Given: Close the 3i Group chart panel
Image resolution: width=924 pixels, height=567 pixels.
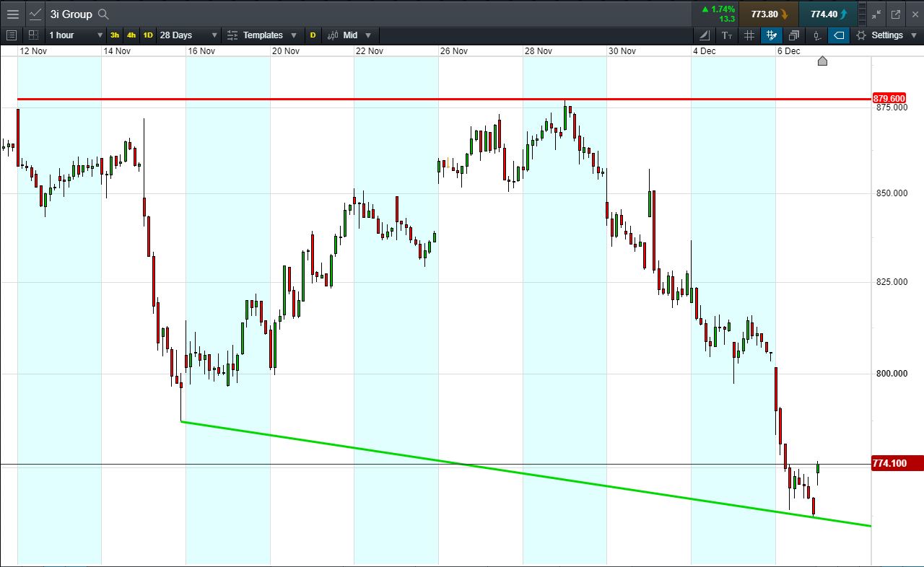Looking at the screenshot, I should (x=914, y=14).
